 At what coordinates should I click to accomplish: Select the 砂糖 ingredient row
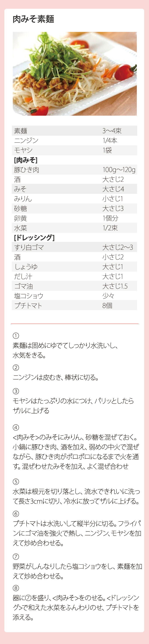pos(74,208)
